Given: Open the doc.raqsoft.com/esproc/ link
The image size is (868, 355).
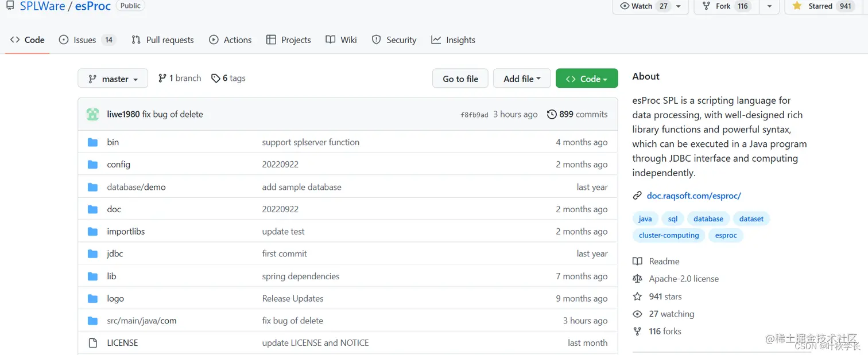Looking at the screenshot, I should [x=693, y=196].
